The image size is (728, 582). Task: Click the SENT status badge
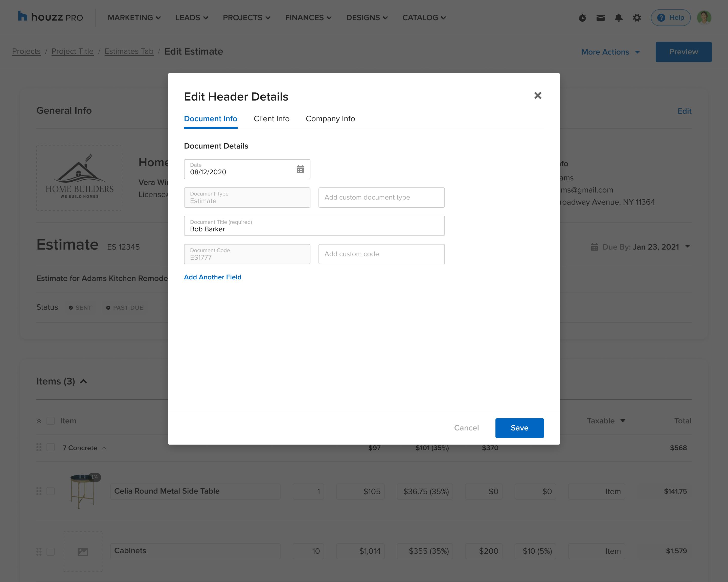point(80,307)
